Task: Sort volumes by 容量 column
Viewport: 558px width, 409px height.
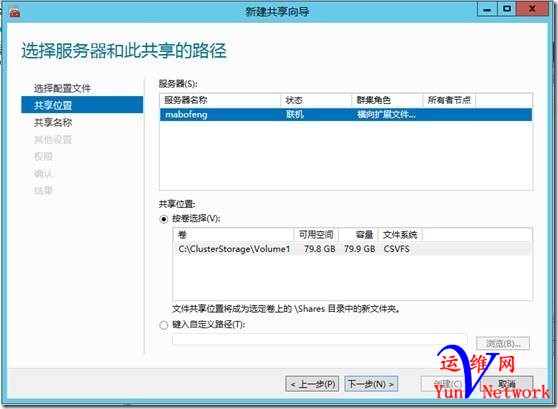Action: tap(358, 235)
